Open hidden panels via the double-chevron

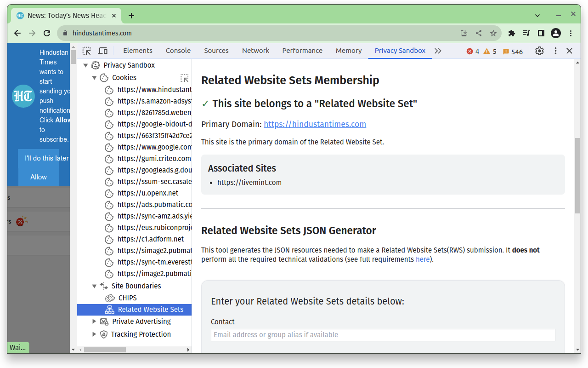[437, 51]
